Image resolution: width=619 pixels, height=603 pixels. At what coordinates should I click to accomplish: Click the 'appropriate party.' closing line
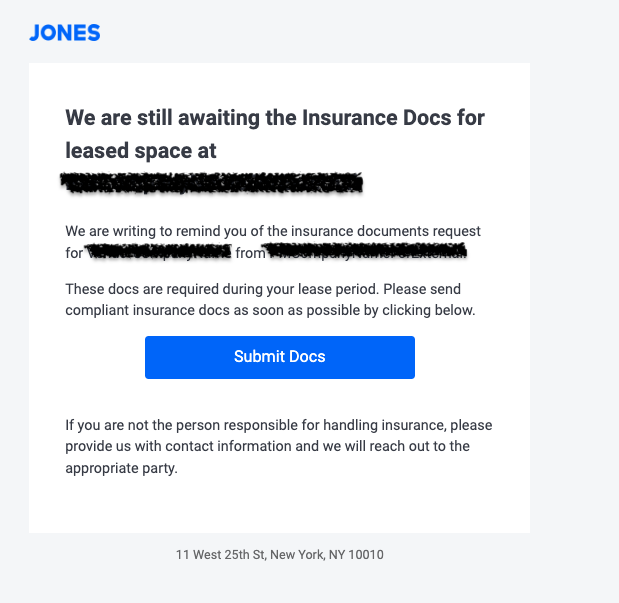(121, 467)
